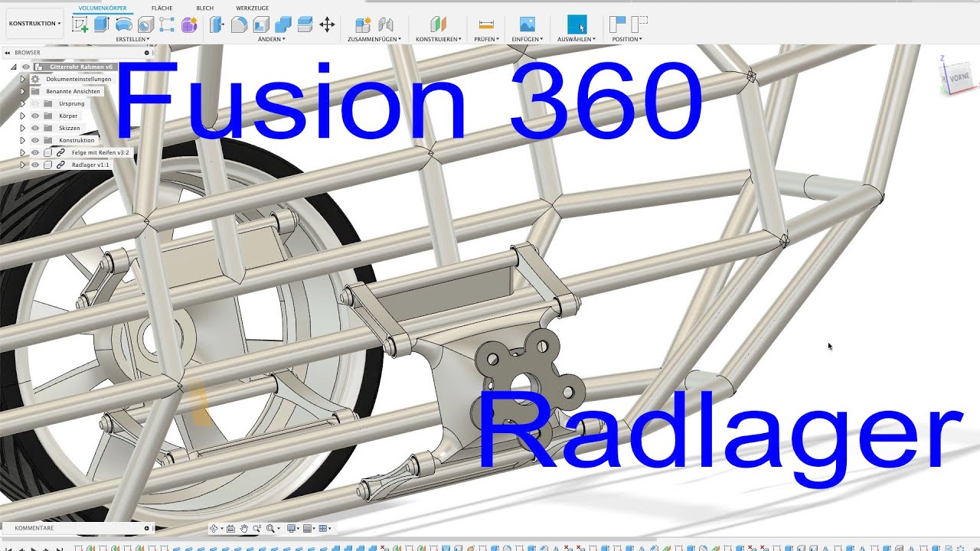Click the Joint tool icon
This screenshot has height=551, width=980.
click(x=385, y=24)
